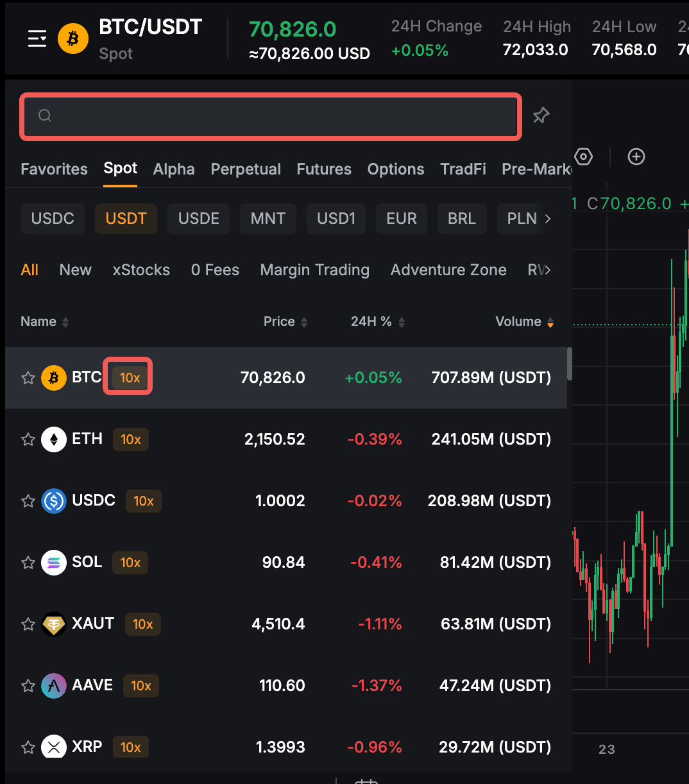Click the Bitcoin coin icon in header
Screen dimensions: 689x784
pyautogui.click(x=73, y=39)
